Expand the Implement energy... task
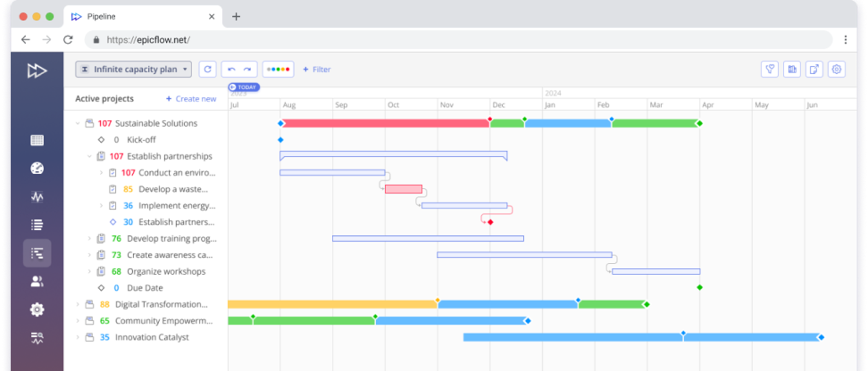Viewport: 868px width, 371px height. coord(101,206)
